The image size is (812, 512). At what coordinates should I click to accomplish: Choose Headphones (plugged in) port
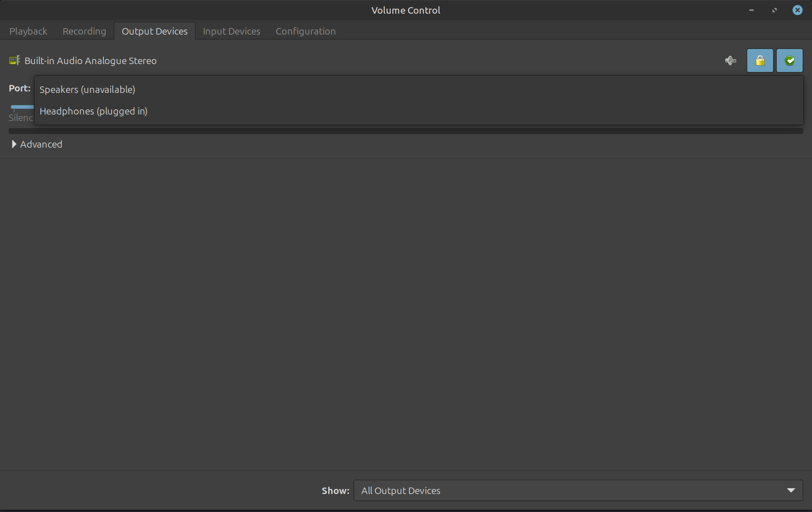(x=94, y=111)
